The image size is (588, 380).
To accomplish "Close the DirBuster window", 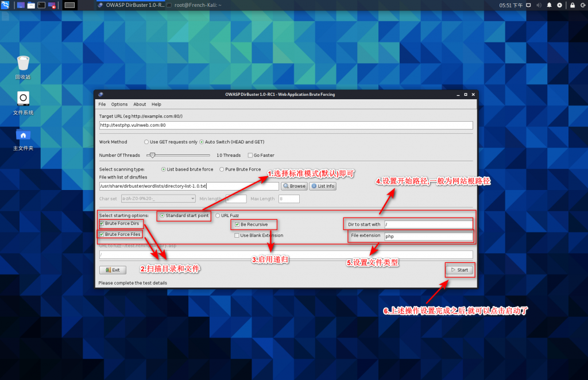I will click(x=473, y=95).
